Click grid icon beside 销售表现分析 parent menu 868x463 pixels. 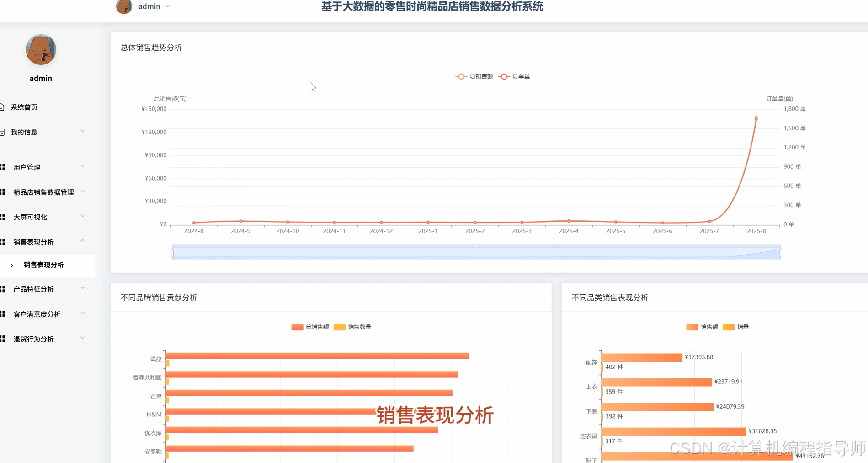pos(3,242)
